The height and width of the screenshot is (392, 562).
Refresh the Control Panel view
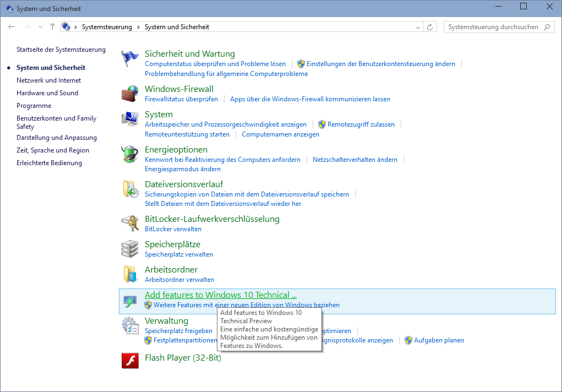(x=430, y=27)
